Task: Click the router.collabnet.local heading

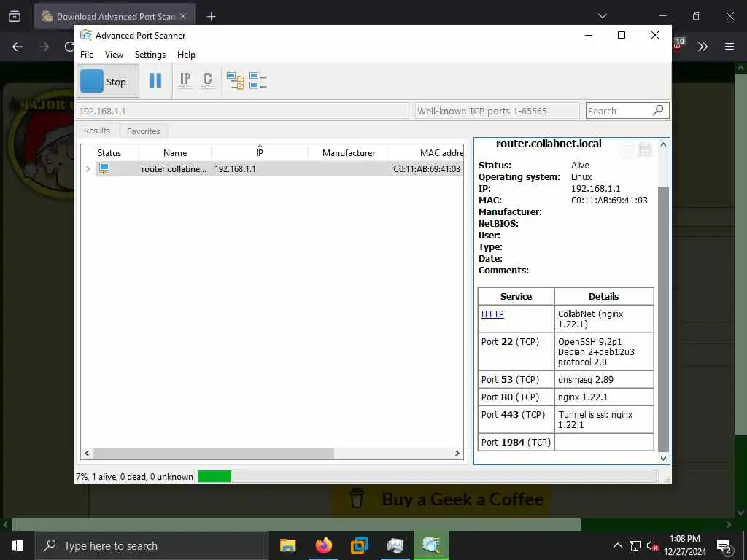Action: coord(549,144)
